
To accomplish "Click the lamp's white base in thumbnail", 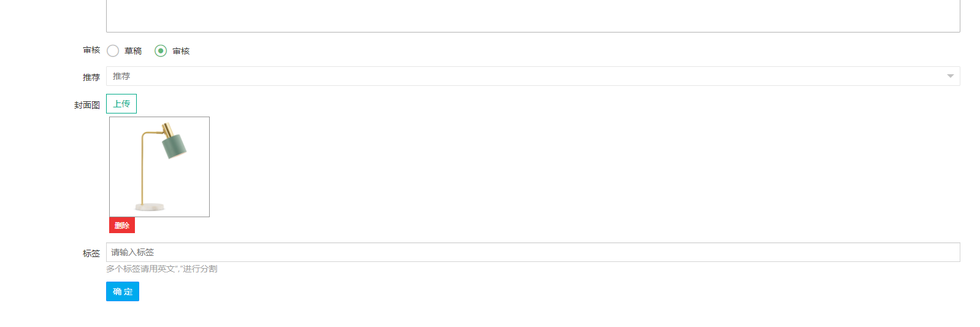I will pos(150,207).
